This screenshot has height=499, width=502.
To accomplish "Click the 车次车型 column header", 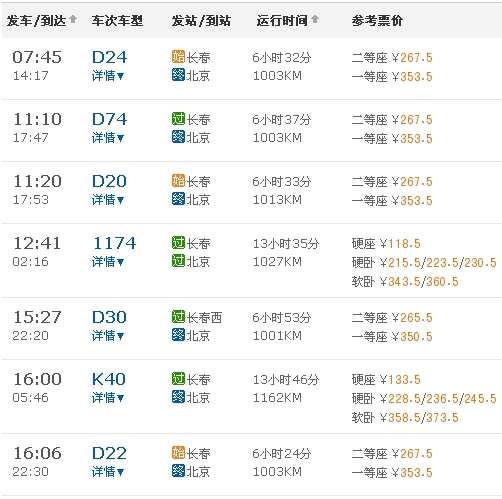I will pyautogui.click(x=117, y=21).
